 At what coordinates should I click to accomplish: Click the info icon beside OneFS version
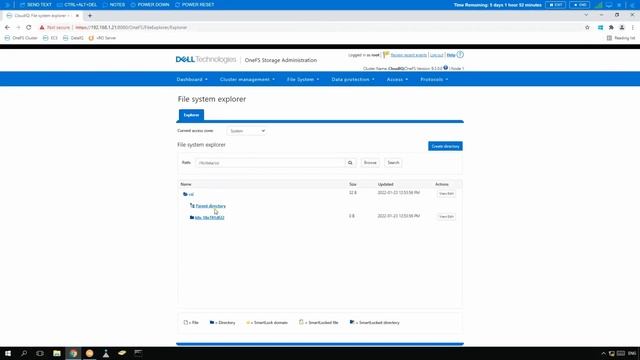pyautogui.click(x=446, y=68)
